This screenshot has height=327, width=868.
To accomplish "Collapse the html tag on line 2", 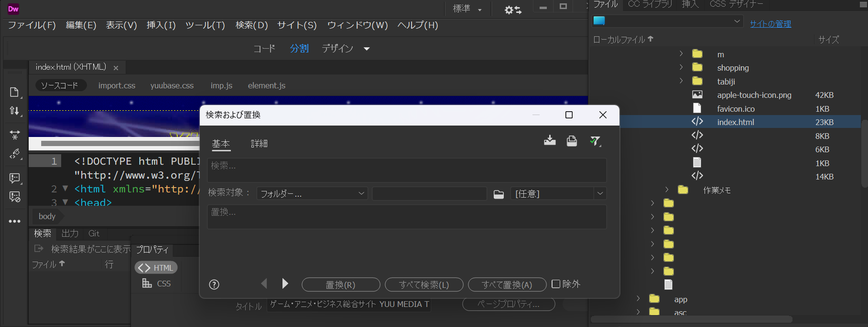I will click(65, 189).
